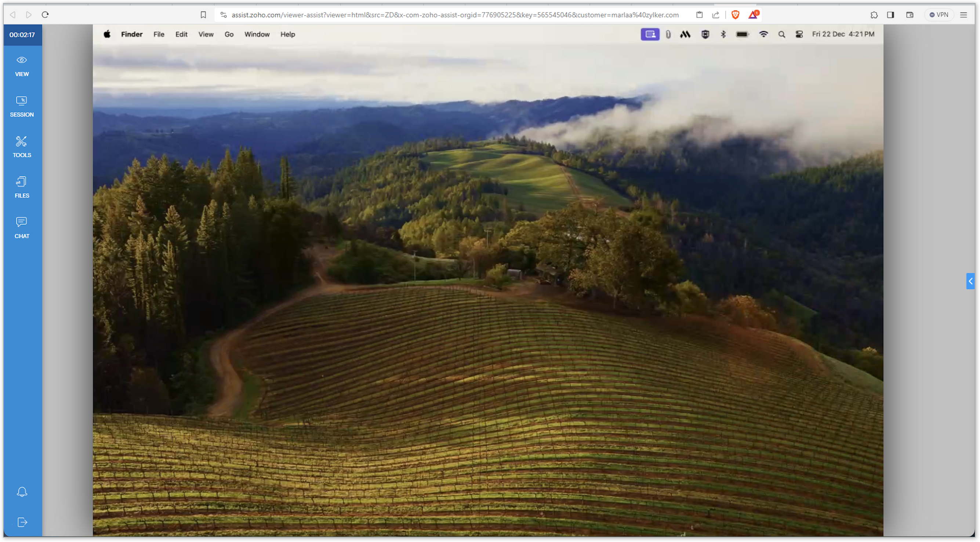Open the TOOLS panel in sidebar

pos(22,147)
